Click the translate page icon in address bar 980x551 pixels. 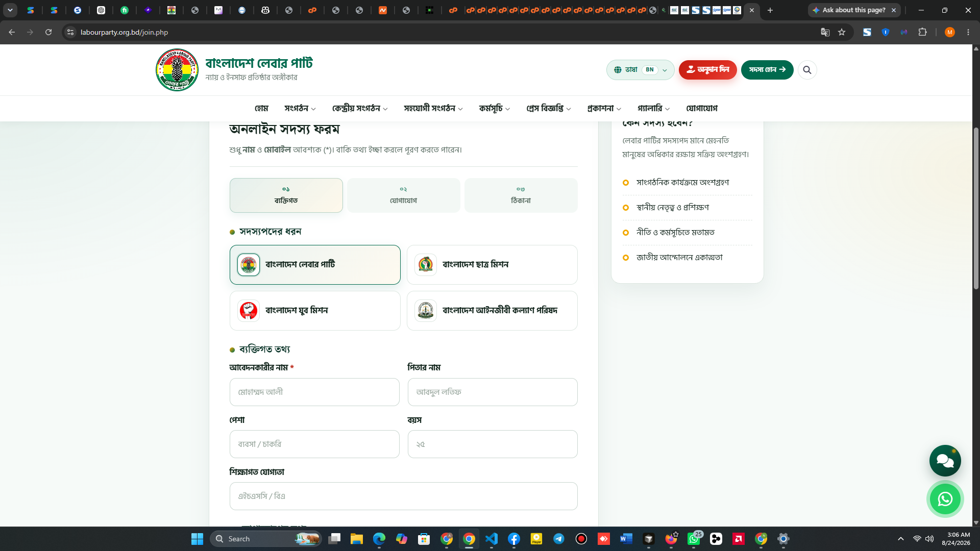click(x=825, y=32)
